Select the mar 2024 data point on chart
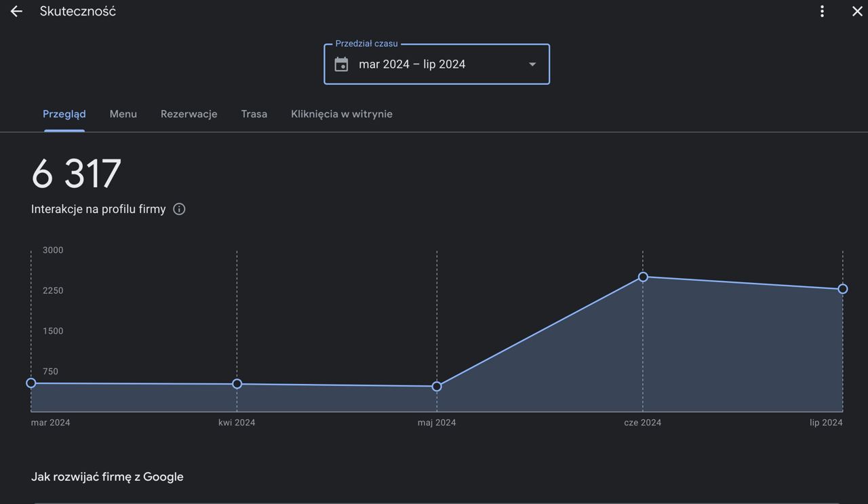Viewport: 868px width, 504px height. pos(31,383)
